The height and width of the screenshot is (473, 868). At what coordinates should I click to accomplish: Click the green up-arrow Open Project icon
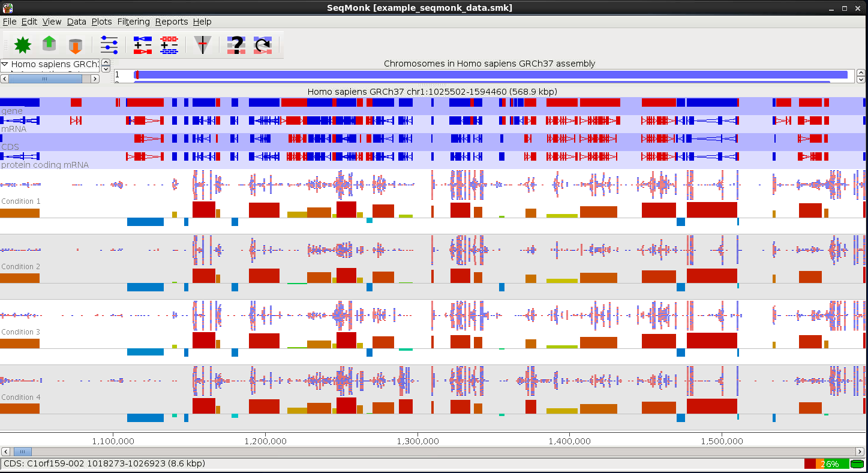49,45
